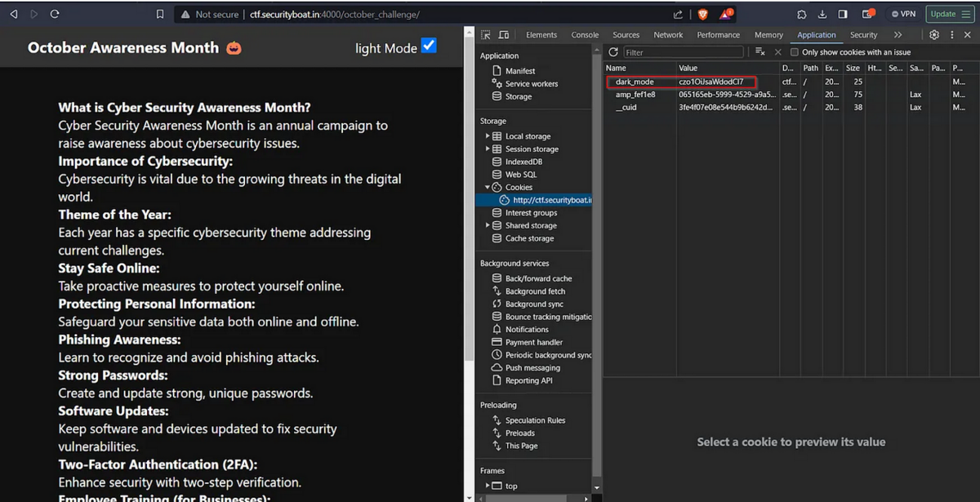Screen dimensions: 980x502
Task: Click the cookie Filter input field
Action: pyautogui.click(x=684, y=52)
